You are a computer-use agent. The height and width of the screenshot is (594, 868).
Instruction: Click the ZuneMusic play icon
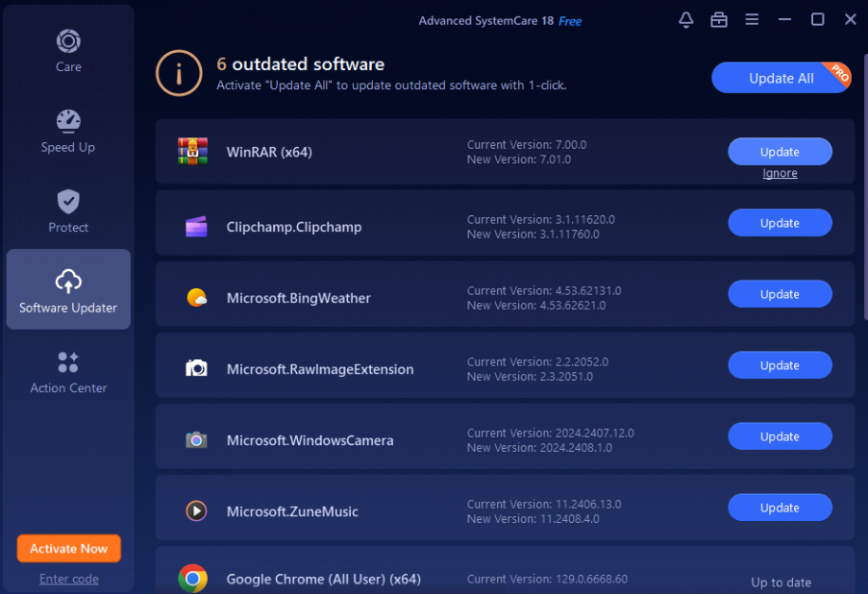[x=196, y=510]
